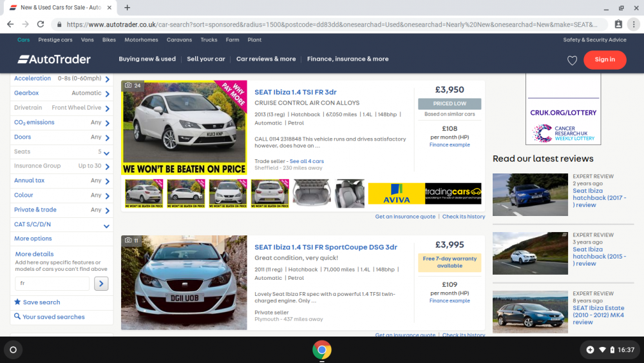
Task: Expand the Doors filter
Action: (62, 137)
